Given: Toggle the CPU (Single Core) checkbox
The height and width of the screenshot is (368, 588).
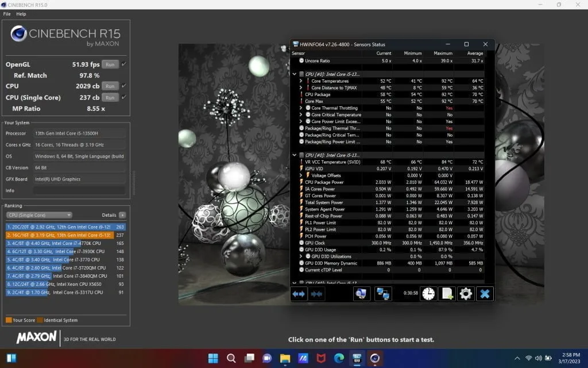Looking at the screenshot, I should pos(124,97).
